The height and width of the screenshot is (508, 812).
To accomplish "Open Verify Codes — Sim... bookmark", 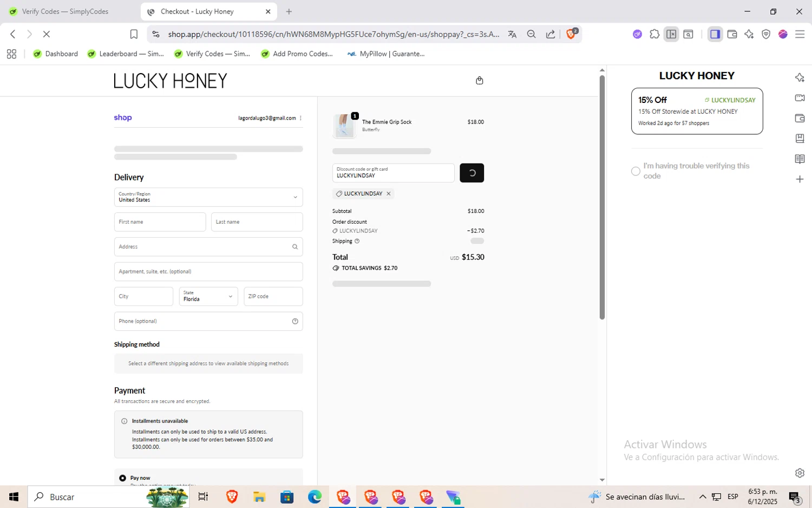I will (x=212, y=54).
